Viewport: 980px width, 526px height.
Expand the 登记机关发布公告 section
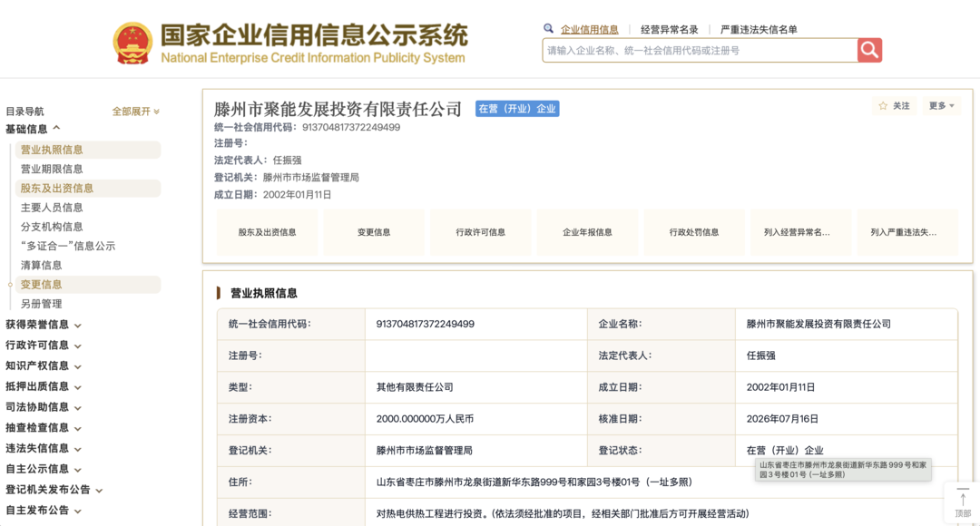(x=54, y=490)
